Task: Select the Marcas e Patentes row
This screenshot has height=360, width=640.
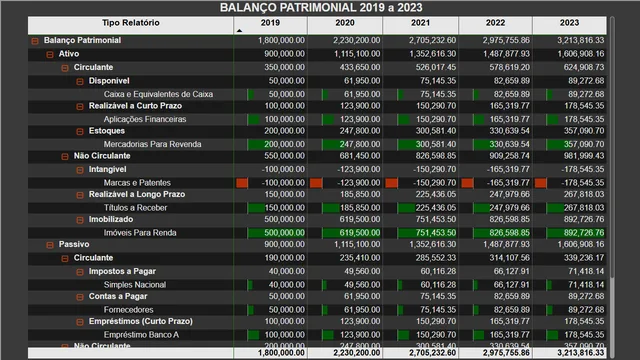Action: coord(317,182)
